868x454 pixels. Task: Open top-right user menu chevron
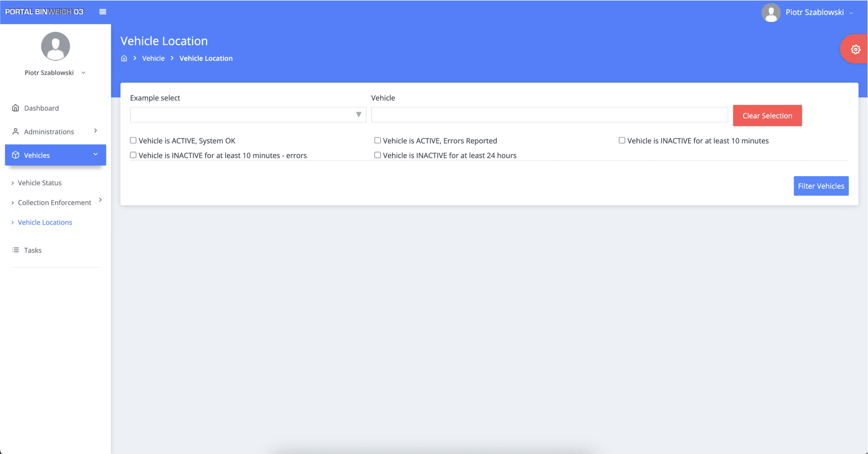coord(851,13)
